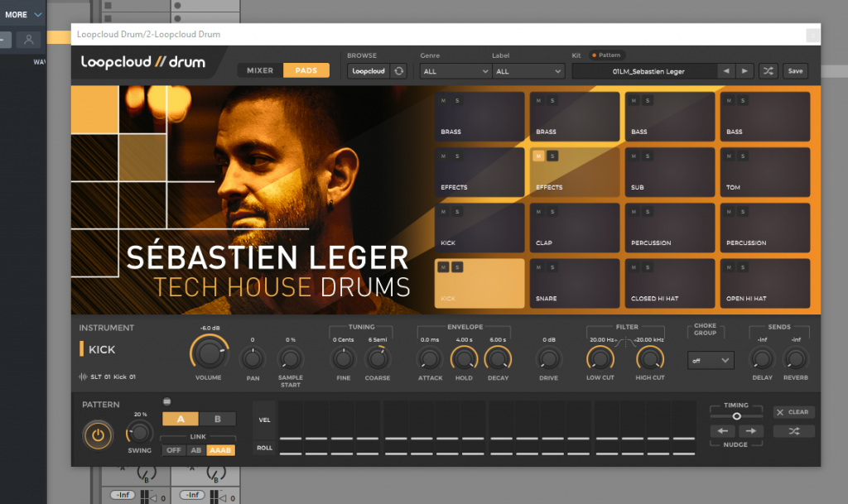Click the COARSE tuning knob
848x504 pixels.
point(378,358)
